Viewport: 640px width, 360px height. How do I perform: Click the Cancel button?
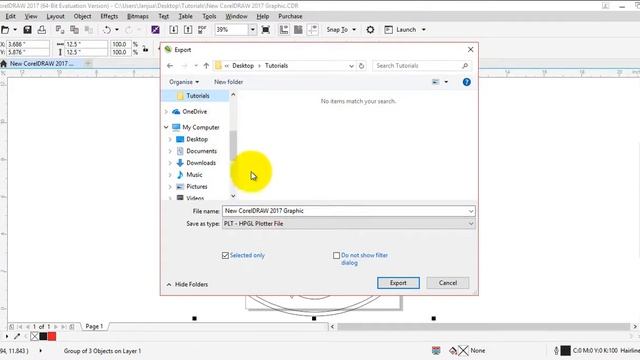448,283
